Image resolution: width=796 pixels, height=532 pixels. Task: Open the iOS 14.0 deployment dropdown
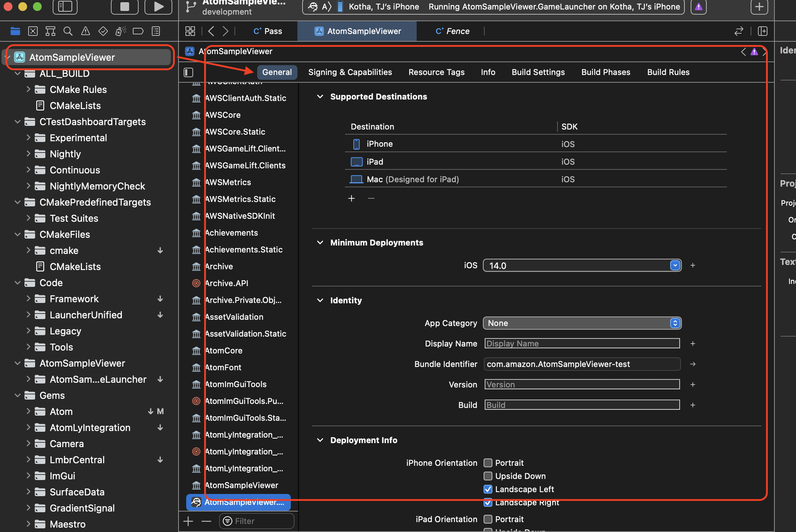[x=675, y=266]
